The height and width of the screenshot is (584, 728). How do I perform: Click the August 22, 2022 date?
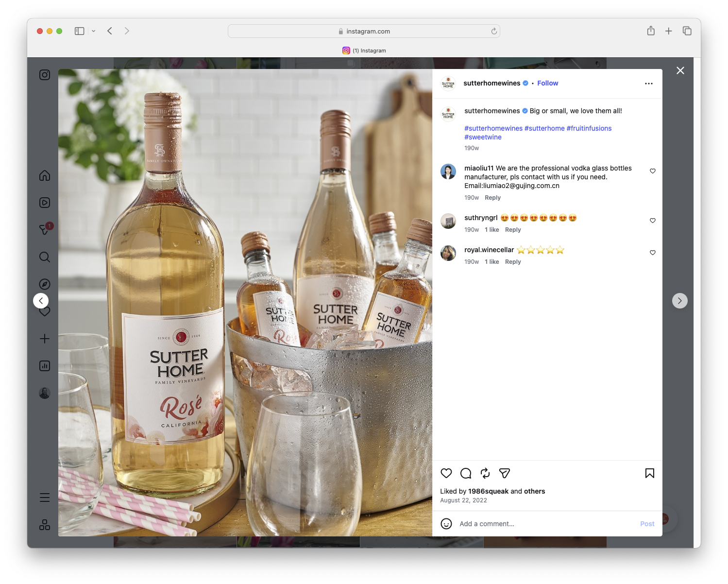pos(463,500)
